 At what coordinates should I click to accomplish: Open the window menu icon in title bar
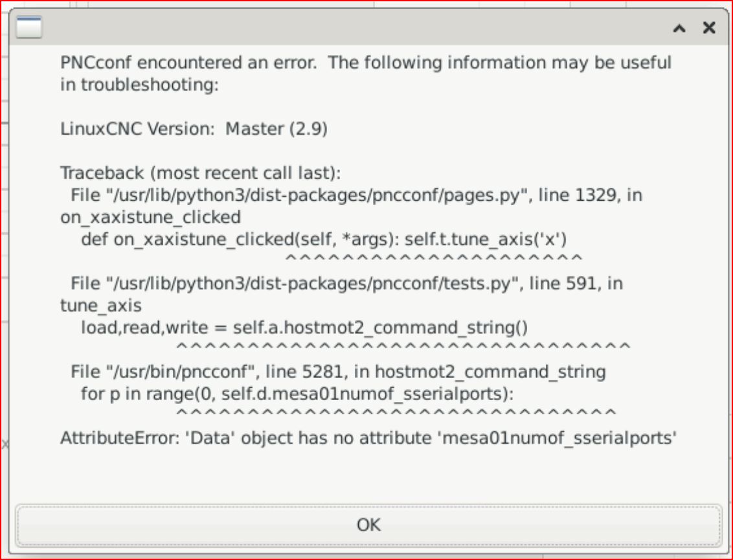tap(28, 28)
